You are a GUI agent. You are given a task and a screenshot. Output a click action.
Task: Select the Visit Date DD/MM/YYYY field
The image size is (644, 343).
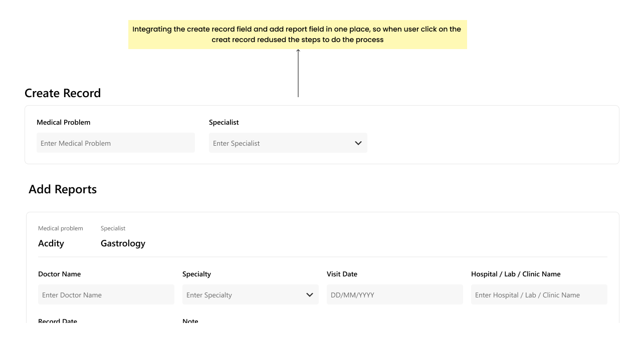pyautogui.click(x=395, y=294)
